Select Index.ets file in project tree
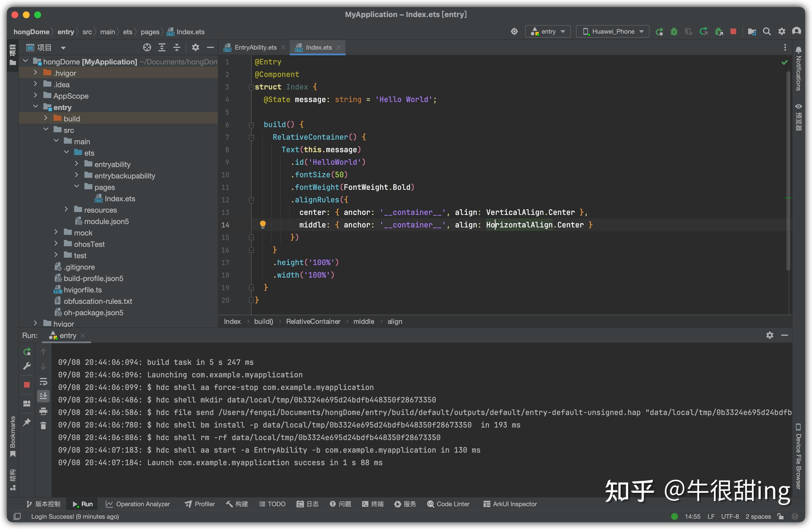Image resolution: width=812 pixels, height=529 pixels. click(119, 198)
